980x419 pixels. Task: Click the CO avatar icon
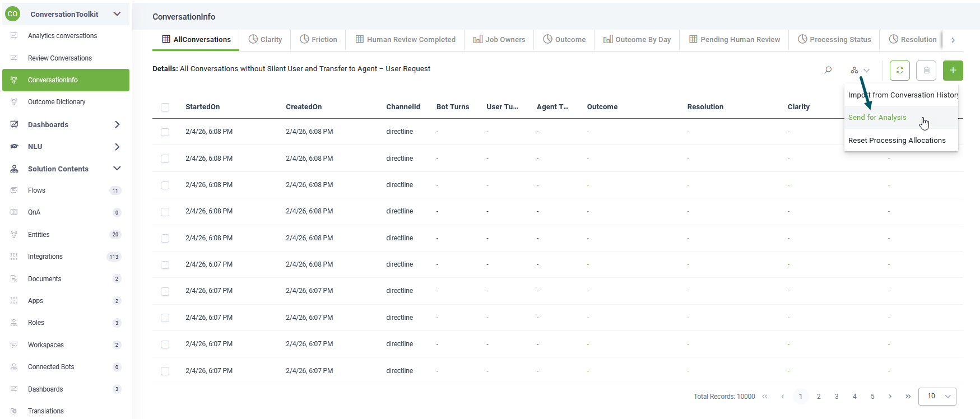(x=12, y=14)
